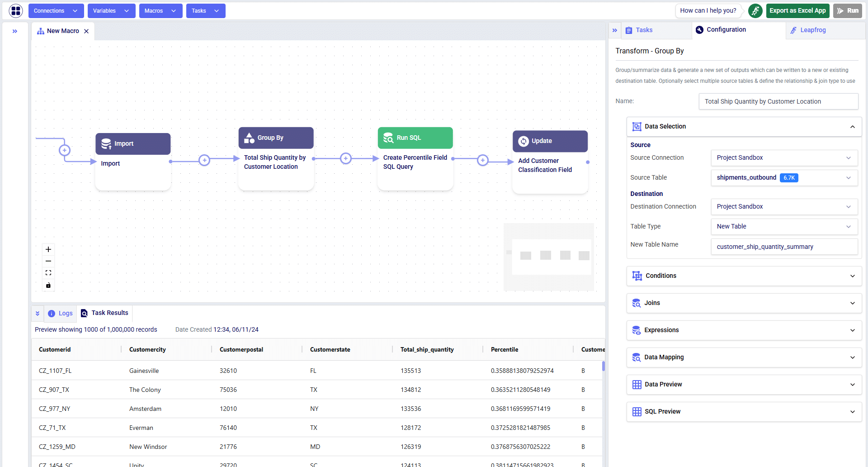Expand the Expressions section
Screen dimensions: 868x467
[x=744, y=330]
